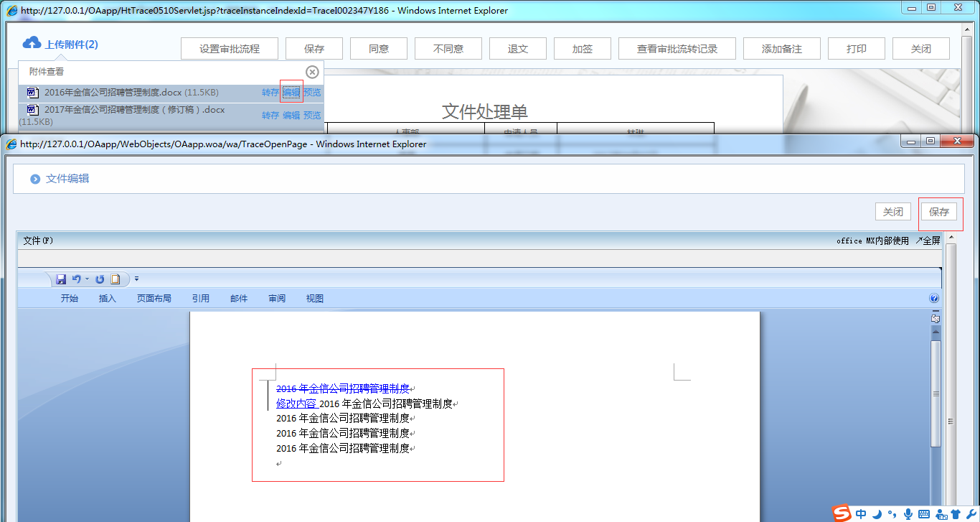
Task: Click the undo arrow icon in quick access toolbar
Action: tap(76, 279)
